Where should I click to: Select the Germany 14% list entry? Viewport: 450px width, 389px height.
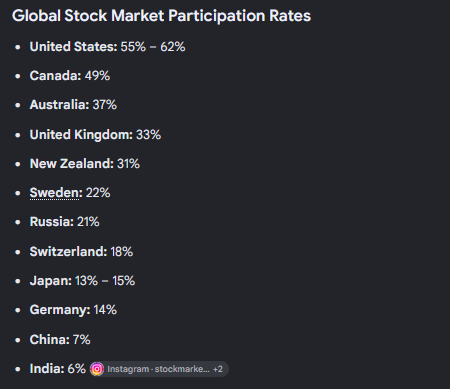[x=73, y=310]
